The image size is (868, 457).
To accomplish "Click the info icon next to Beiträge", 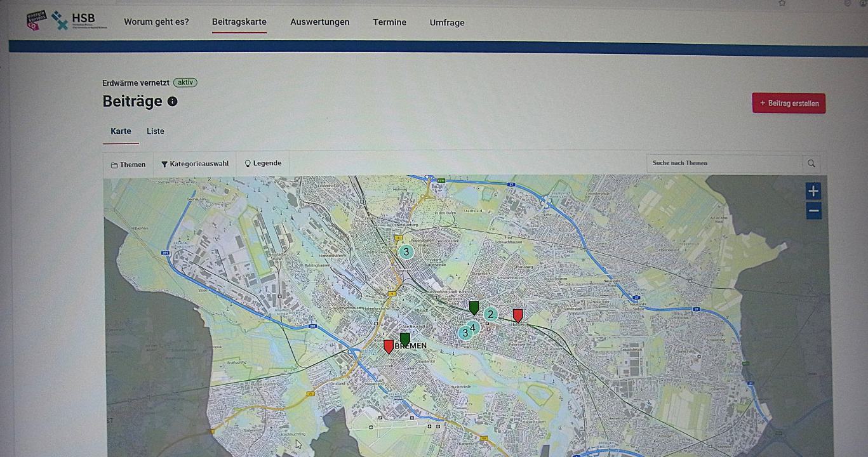I will 172,102.
